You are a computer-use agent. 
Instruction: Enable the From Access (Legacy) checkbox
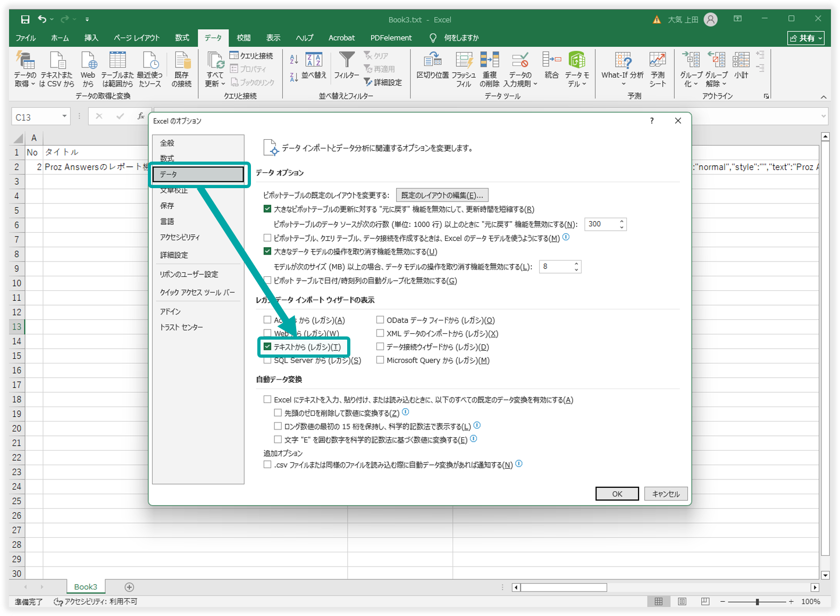[267, 320]
